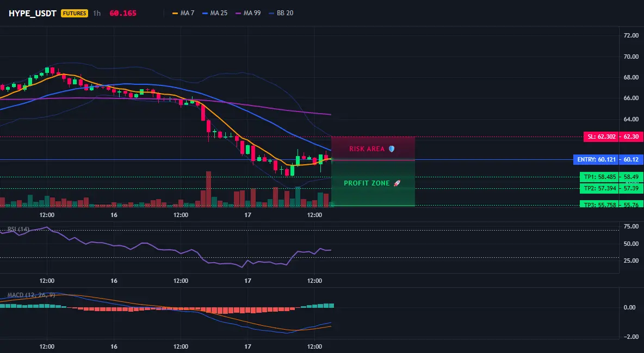Click the FUTURES badge

tap(75, 13)
